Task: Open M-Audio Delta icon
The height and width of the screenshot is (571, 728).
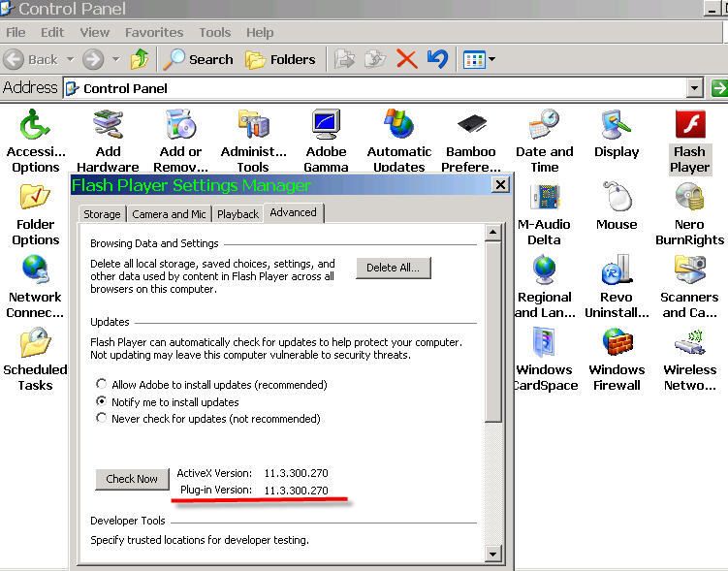Action: click(544, 214)
